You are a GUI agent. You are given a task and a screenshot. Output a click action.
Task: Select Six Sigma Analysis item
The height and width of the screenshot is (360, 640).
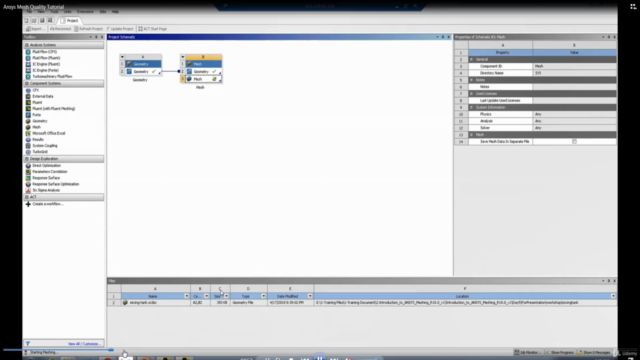[x=46, y=190]
